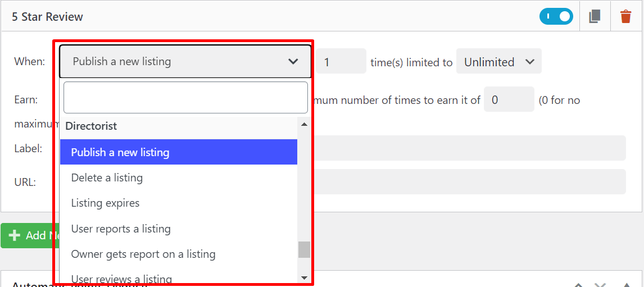
Task: Click the times count field showing 1
Action: [341, 61]
